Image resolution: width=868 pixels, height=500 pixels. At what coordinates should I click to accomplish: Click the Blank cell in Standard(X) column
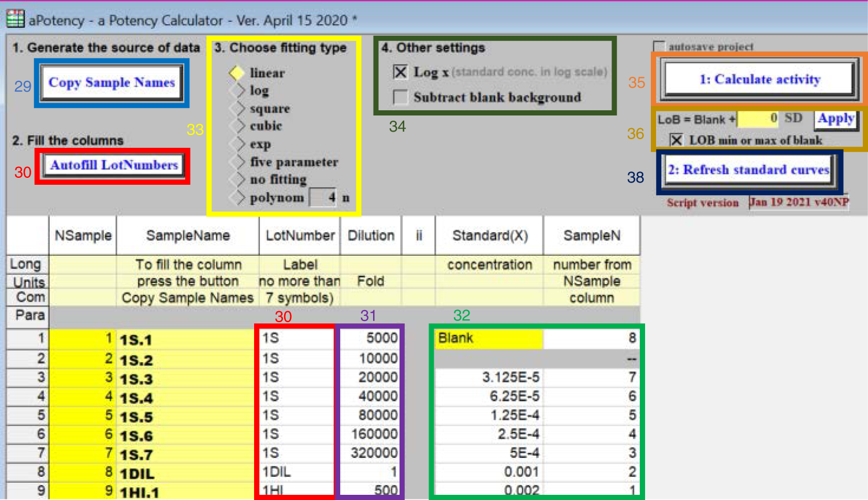click(x=489, y=338)
